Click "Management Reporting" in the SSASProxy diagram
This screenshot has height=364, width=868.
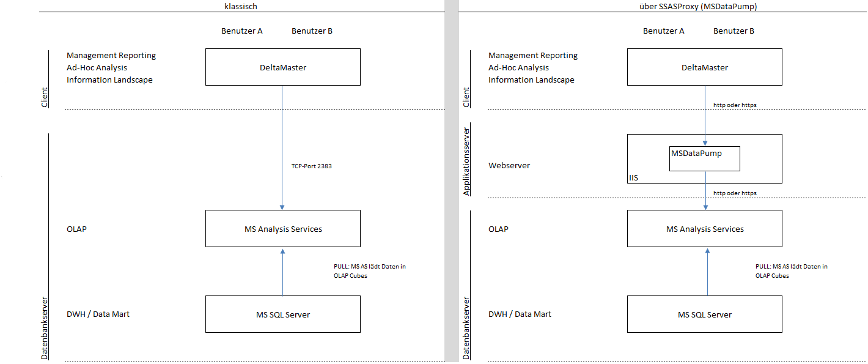tap(533, 56)
